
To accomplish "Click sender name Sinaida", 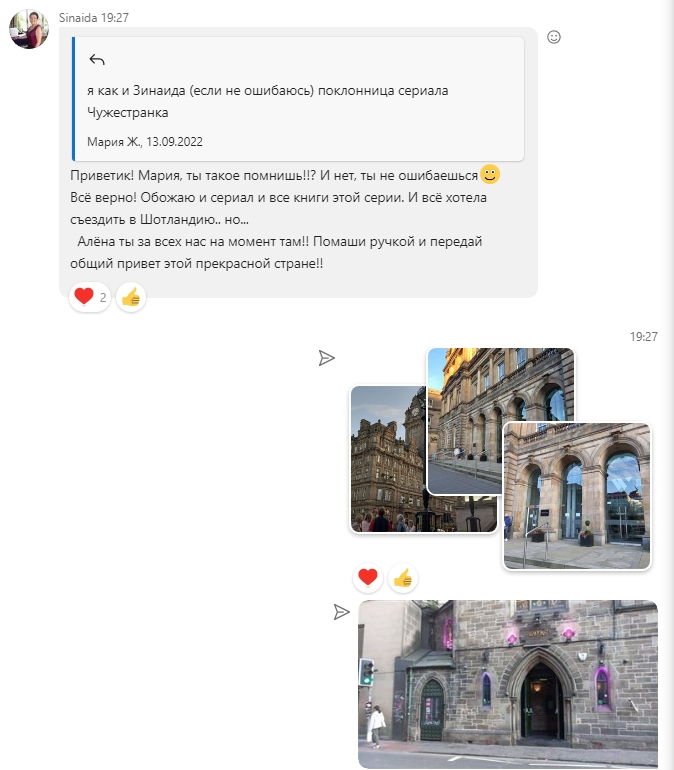I will point(78,18).
